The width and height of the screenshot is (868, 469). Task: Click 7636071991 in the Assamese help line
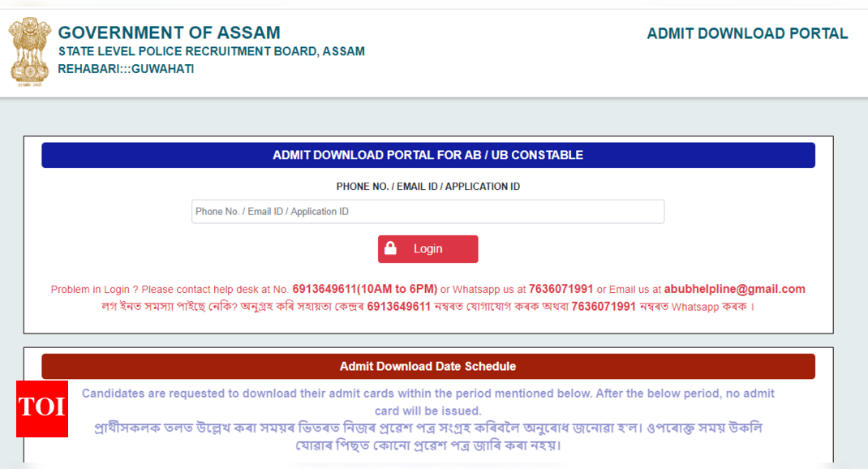[x=604, y=307]
